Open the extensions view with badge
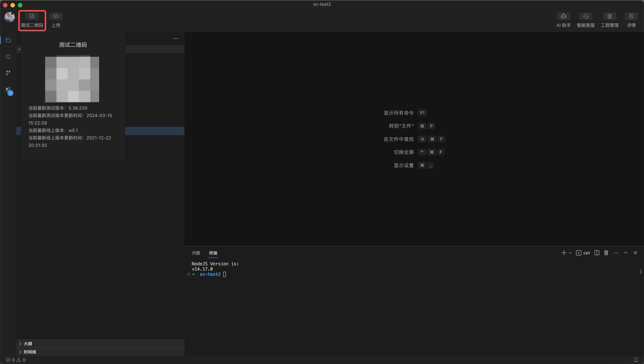 click(8, 90)
